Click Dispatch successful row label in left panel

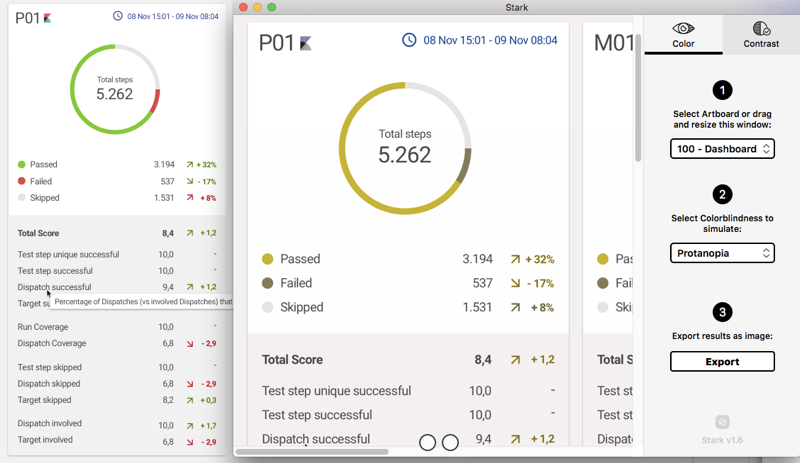click(54, 287)
